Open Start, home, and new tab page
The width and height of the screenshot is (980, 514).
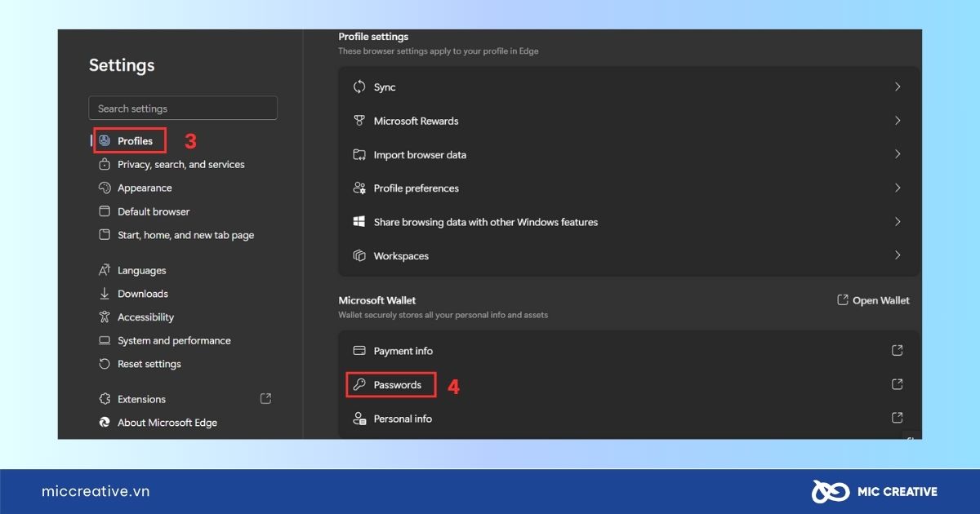[x=185, y=235]
